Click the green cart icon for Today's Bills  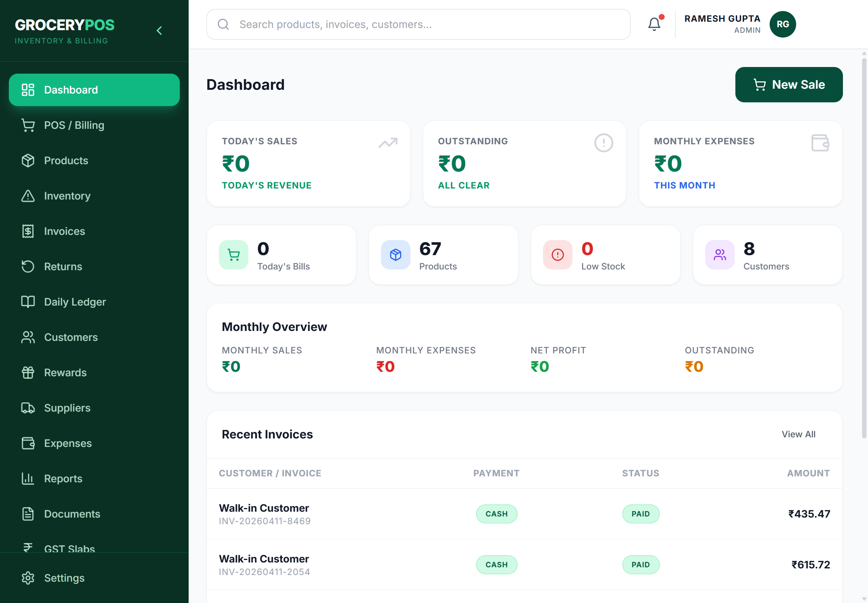234,255
